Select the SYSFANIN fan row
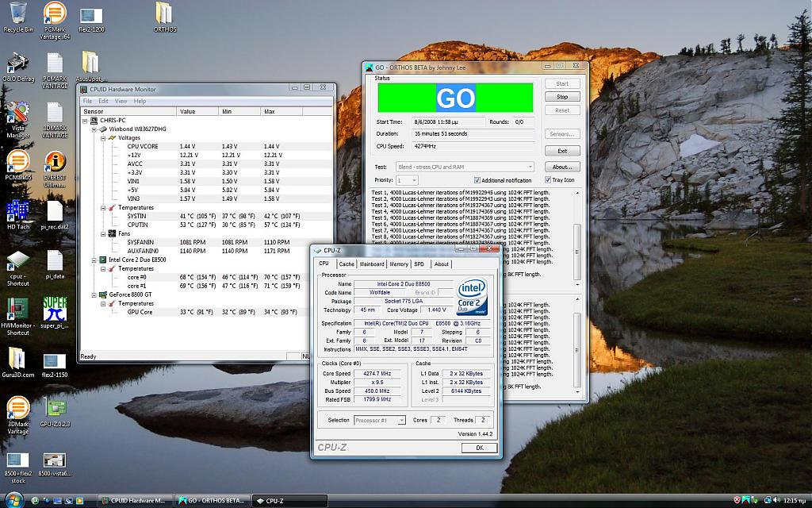Image resolution: width=812 pixels, height=508 pixels. 207,242
